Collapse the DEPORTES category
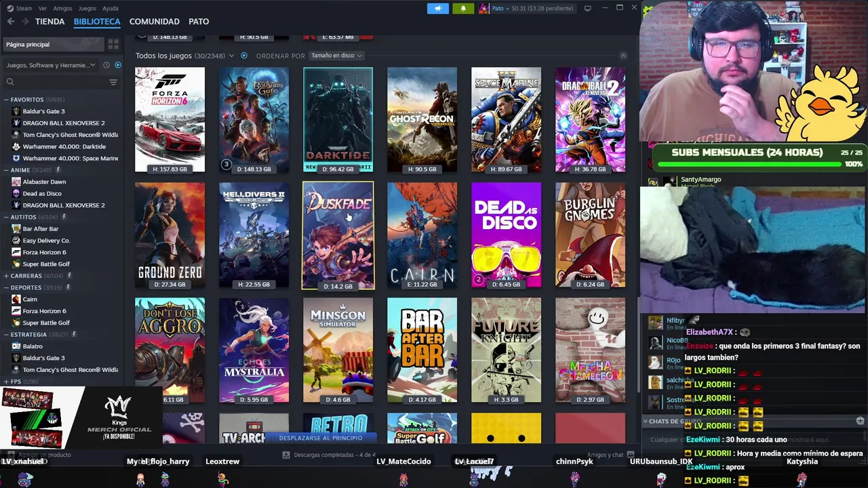This screenshot has height=488, width=868. point(6,287)
